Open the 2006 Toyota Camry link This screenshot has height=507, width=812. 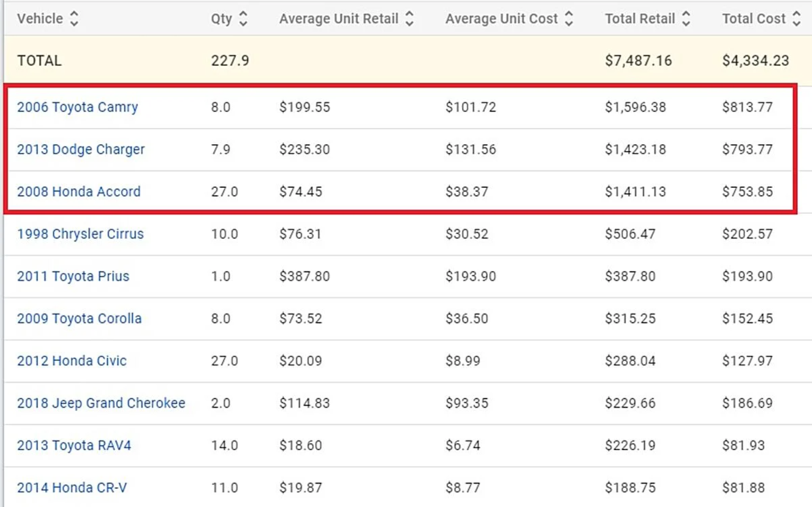click(77, 107)
